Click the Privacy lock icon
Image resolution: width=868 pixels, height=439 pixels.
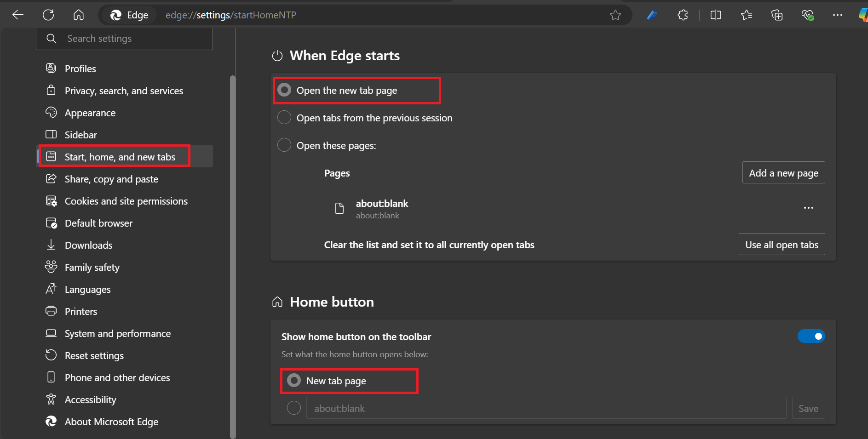tap(51, 90)
